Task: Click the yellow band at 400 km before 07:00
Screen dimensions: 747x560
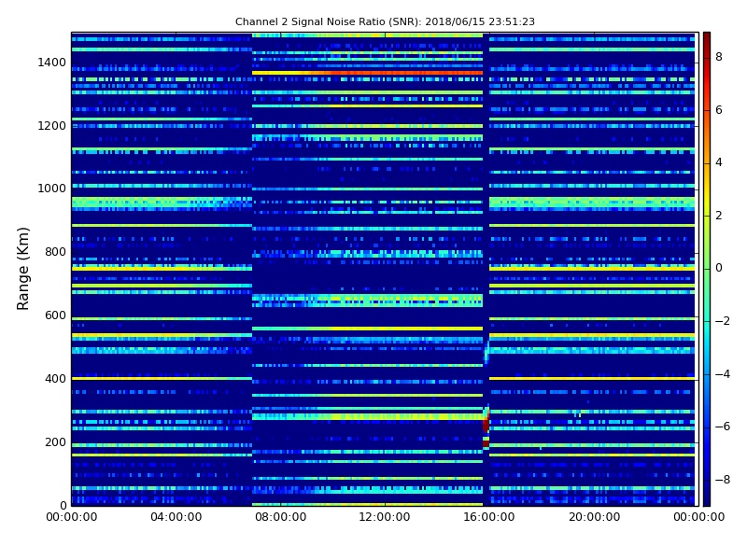Action: point(162,379)
